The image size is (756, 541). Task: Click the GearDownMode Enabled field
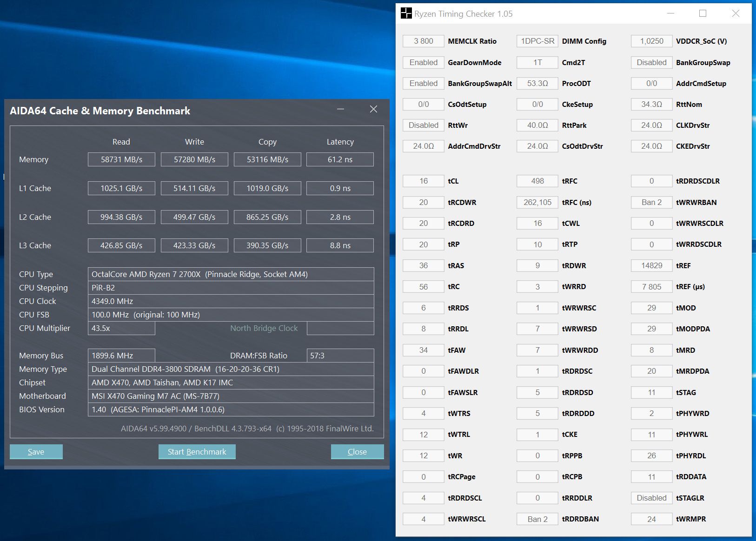tap(423, 62)
